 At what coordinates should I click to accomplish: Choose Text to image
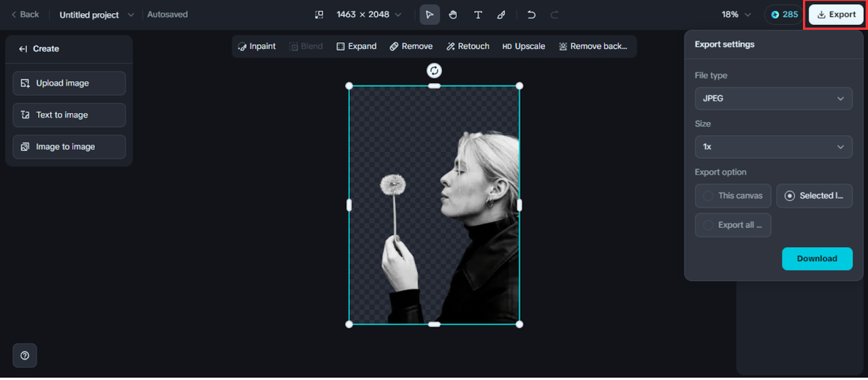click(x=69, y=115)
